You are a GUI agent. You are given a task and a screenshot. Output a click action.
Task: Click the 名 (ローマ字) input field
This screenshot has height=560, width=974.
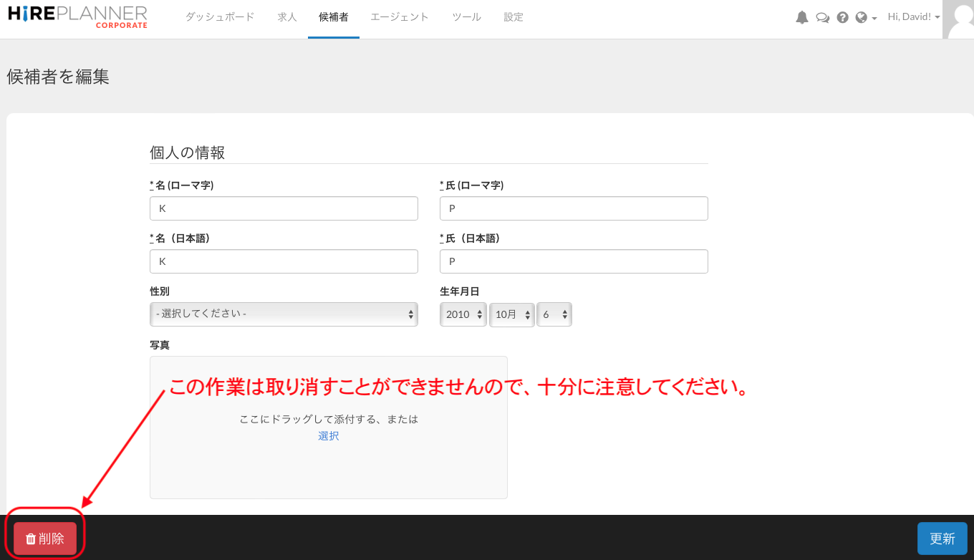point(284,208)
